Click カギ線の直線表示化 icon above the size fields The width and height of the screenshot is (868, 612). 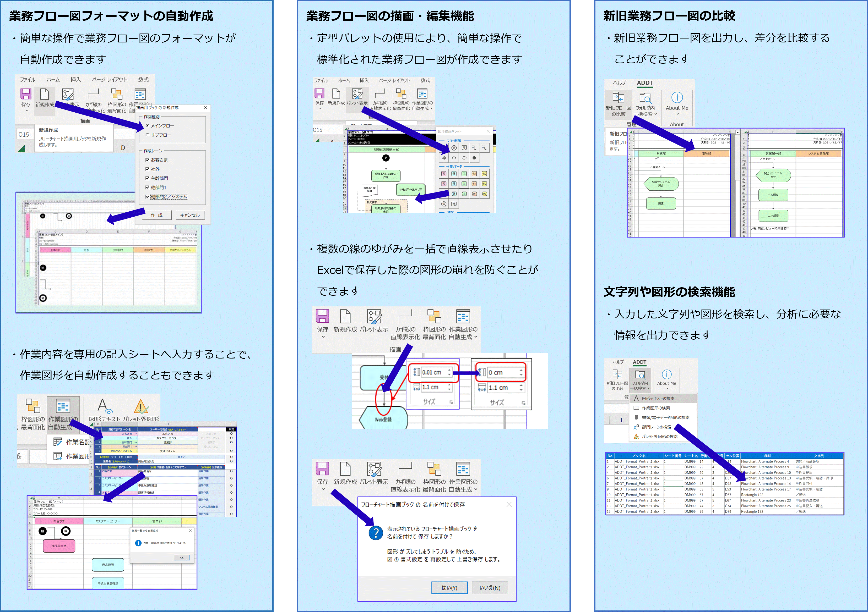click(405, 316)
